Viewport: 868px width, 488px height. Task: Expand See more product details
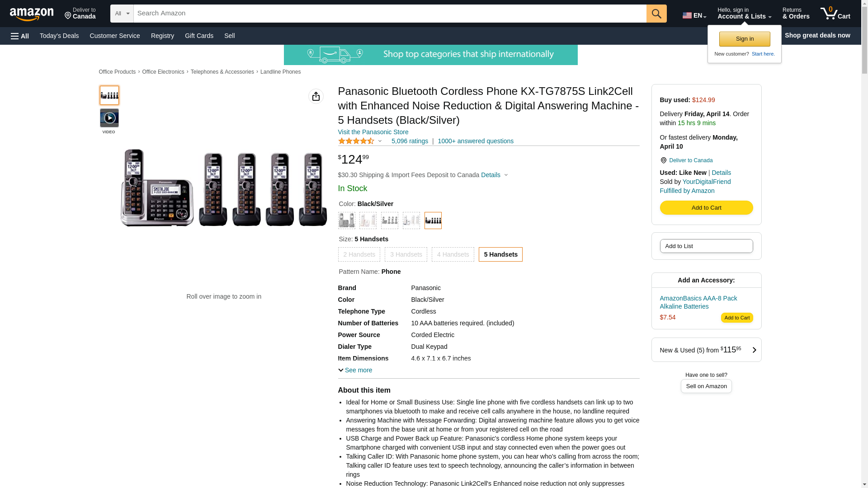355,370
